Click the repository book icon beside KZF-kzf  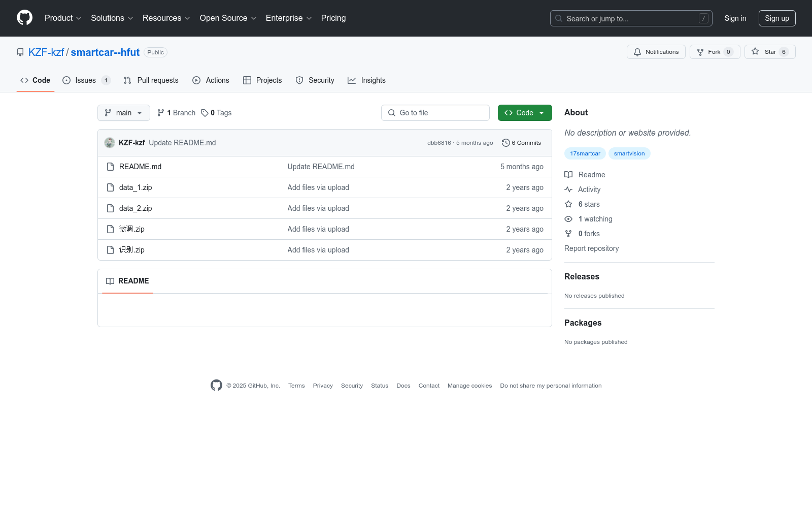pyautogui.click(x=20, y=52)
